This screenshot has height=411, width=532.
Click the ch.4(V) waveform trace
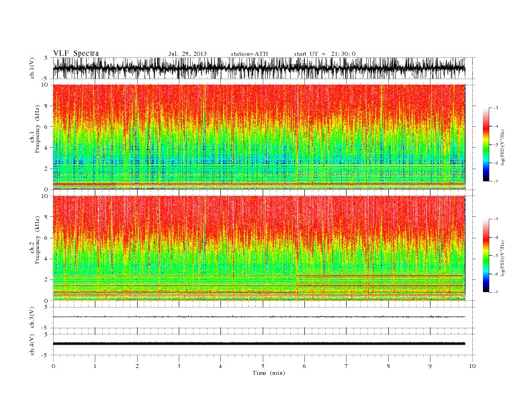click(259, 344)
